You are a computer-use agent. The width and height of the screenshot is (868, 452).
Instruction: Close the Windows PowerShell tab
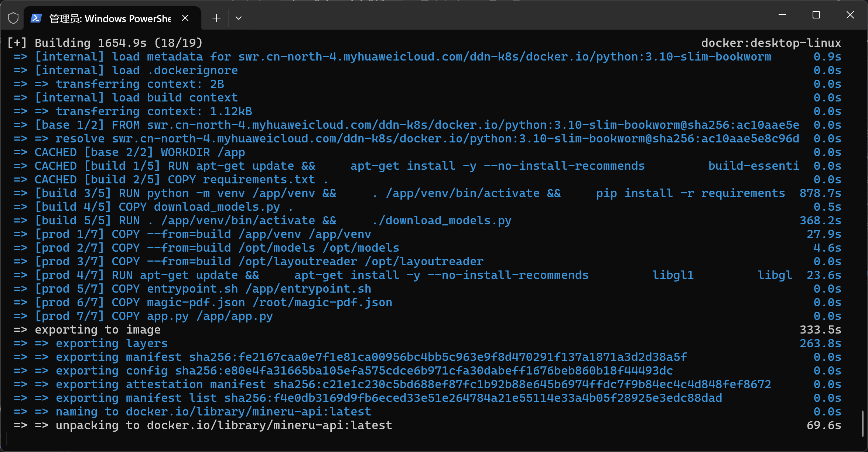coord(185,18)
